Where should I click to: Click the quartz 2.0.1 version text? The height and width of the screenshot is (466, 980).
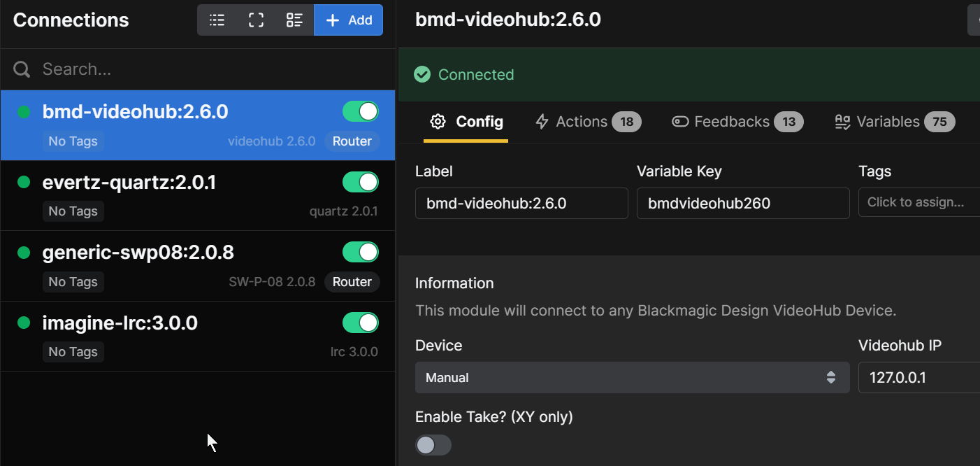tap(344, 211)
